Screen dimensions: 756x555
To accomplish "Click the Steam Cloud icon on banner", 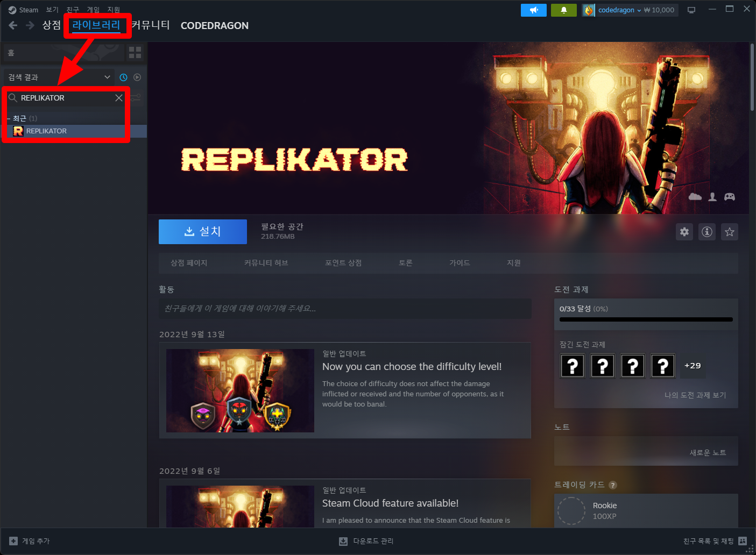I will click(695, 197).
